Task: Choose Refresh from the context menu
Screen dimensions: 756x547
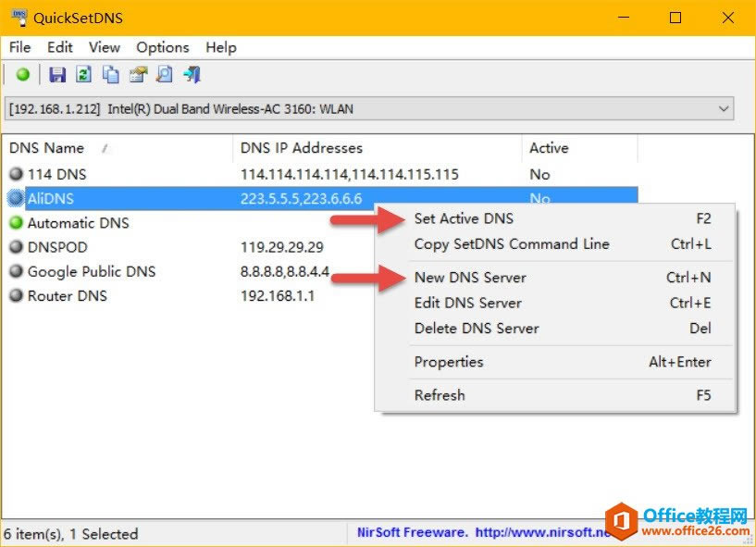Action: pos(555,395)
